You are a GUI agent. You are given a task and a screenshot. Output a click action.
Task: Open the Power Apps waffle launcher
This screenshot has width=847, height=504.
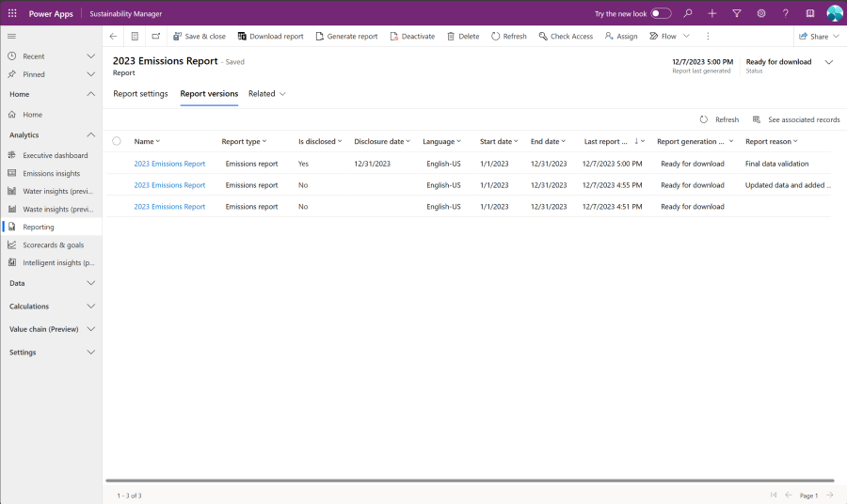(12, 13)
